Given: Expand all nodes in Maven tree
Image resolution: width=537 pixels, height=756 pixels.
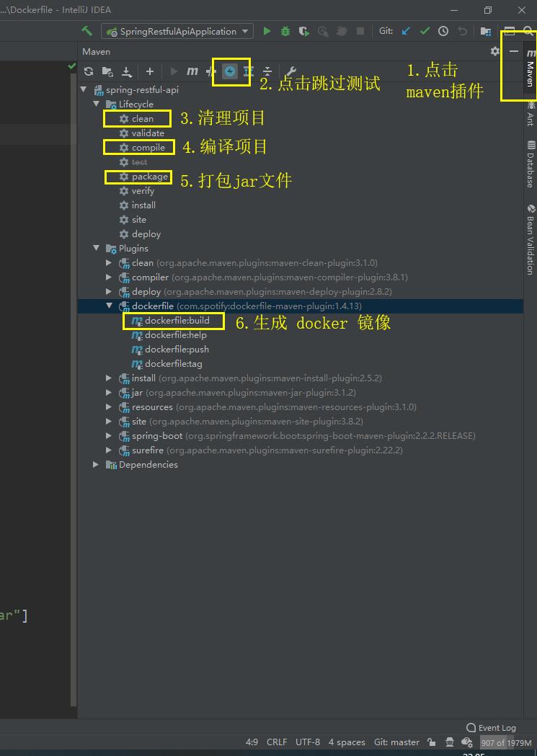Looking at the screenshot, I should tap(248, 71).
